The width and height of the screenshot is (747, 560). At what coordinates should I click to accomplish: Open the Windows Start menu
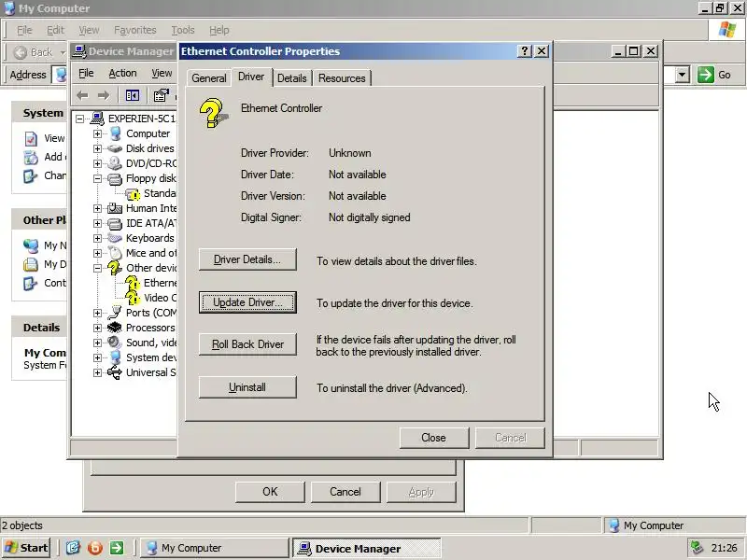tap(26, 548)
